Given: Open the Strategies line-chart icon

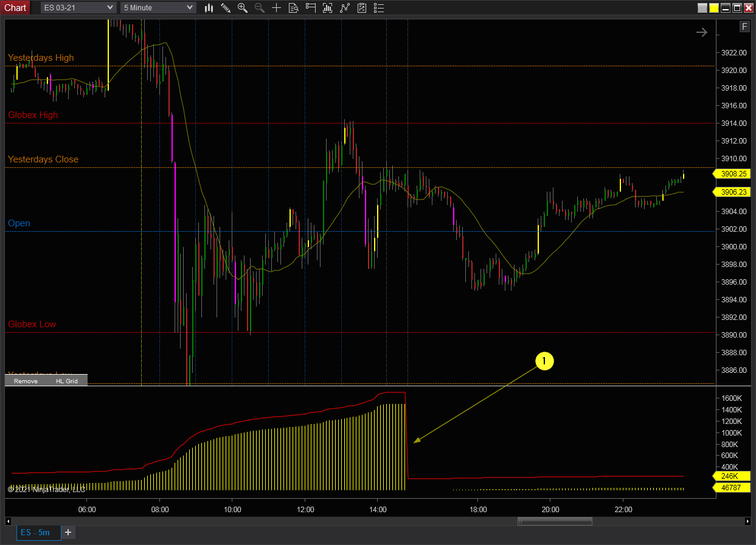Looking at the screenshot, I should (x=345, y=8).
